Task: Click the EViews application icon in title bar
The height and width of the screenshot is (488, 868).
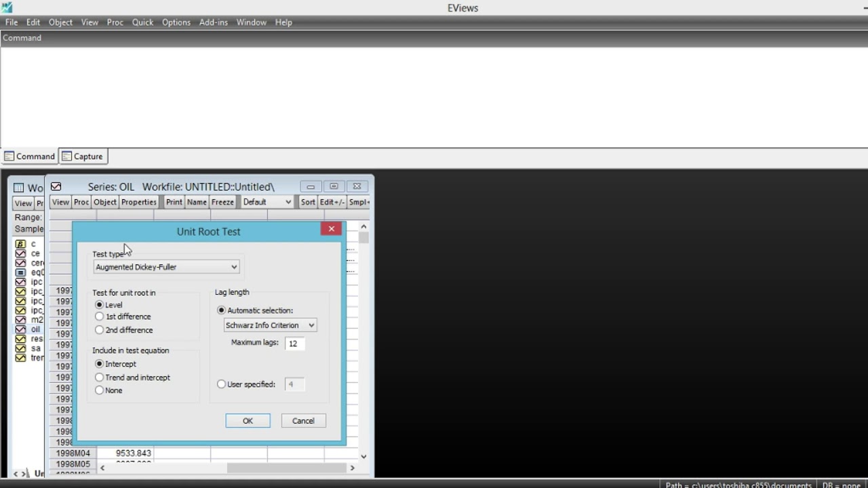Action: [x=7, y=7]
